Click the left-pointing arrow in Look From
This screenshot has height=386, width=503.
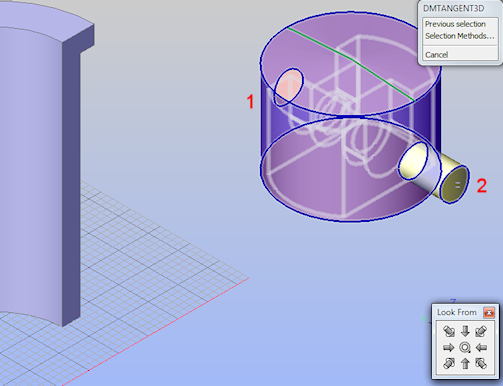[481, 348]
